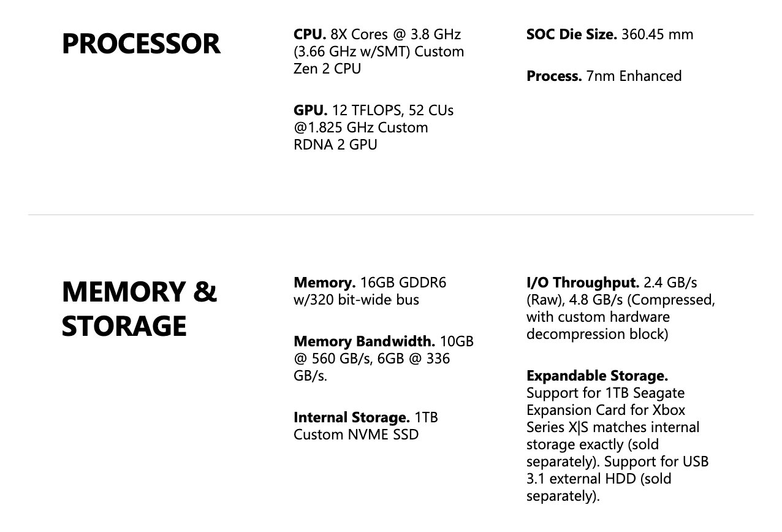Click the RDNA 2 GPU text
The image size is (782, 532).
(x=335, y=145)
